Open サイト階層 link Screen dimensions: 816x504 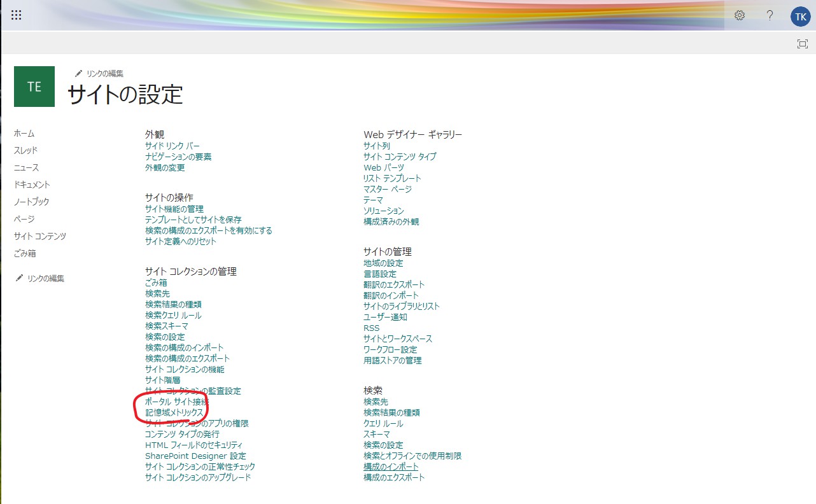point(162,380)
